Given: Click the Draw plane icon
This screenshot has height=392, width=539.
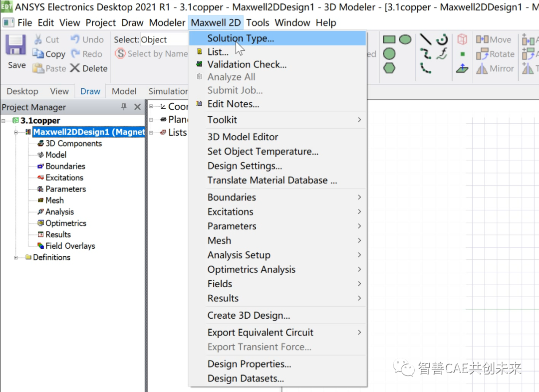Looking at the screenshot, I should (x=462, y=68).
